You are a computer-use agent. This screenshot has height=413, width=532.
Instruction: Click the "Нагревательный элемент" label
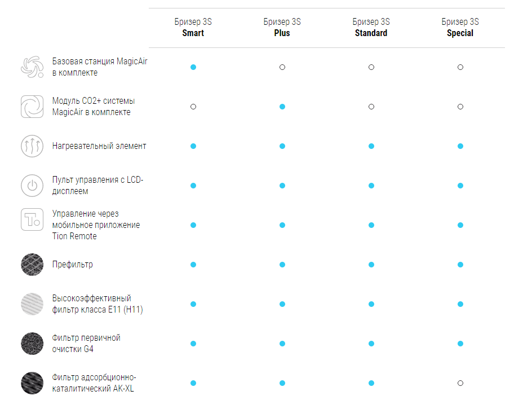point(99,146)
